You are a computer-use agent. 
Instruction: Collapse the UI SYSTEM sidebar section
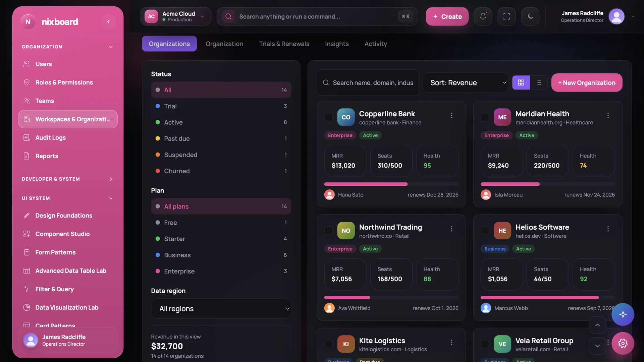(x=68, y=198)
